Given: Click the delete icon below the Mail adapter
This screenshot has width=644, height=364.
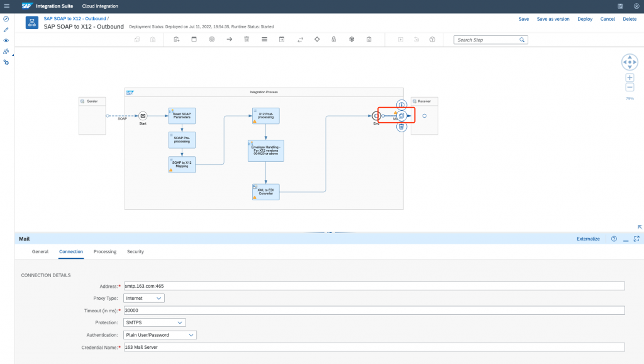Looking at the screenshot, I should pos(402,127).
